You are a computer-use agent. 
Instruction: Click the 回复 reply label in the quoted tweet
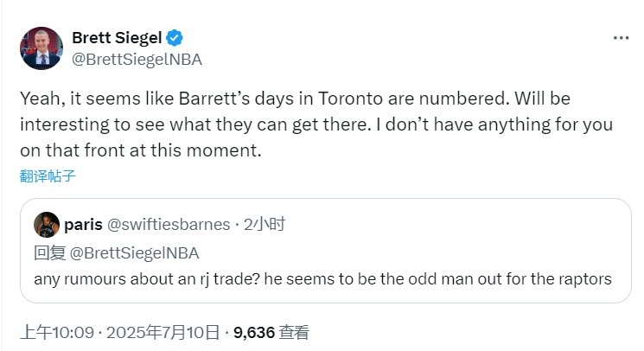point(48,252)
